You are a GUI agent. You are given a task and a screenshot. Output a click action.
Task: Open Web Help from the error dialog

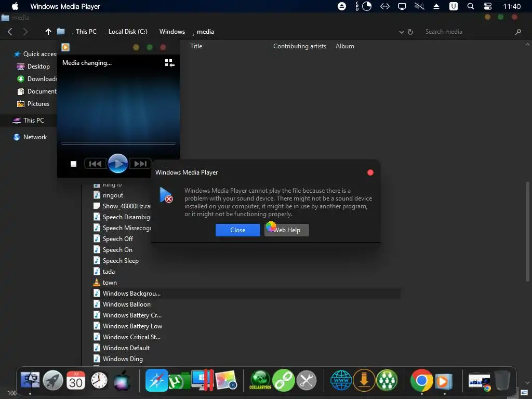287,230
